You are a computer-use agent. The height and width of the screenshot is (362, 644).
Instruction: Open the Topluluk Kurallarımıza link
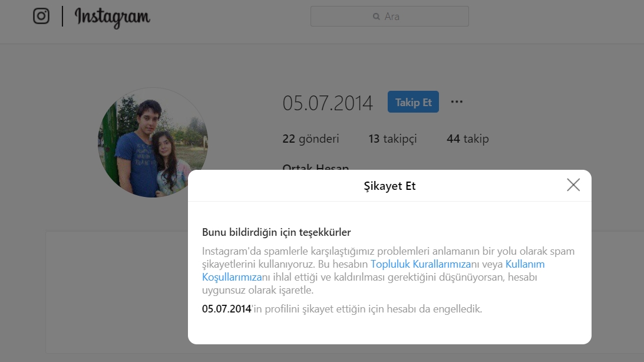click(x=421, y=264)
